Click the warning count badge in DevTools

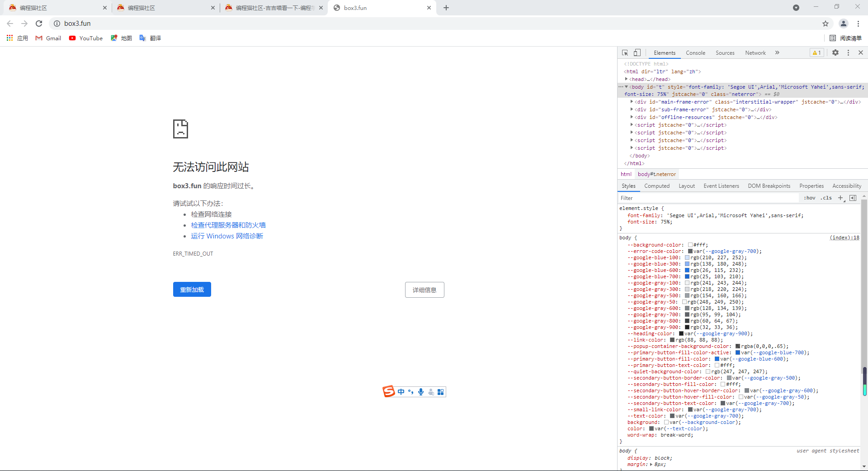click(x=816, y=53)
